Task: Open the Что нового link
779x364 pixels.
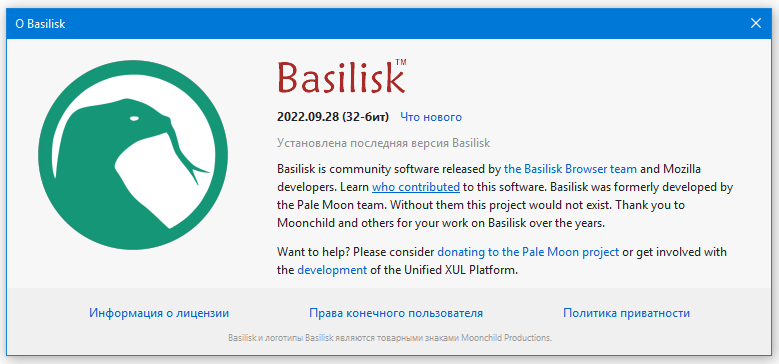Action: 431,117
